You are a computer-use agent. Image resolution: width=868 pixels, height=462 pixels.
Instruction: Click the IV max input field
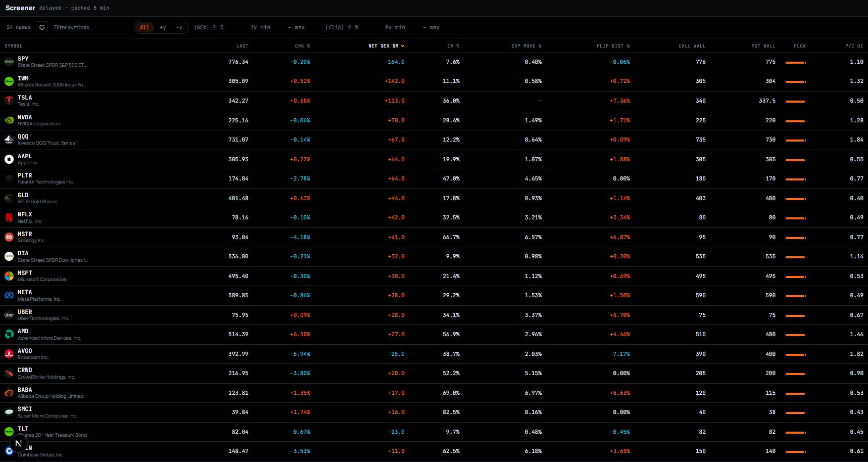307,27
